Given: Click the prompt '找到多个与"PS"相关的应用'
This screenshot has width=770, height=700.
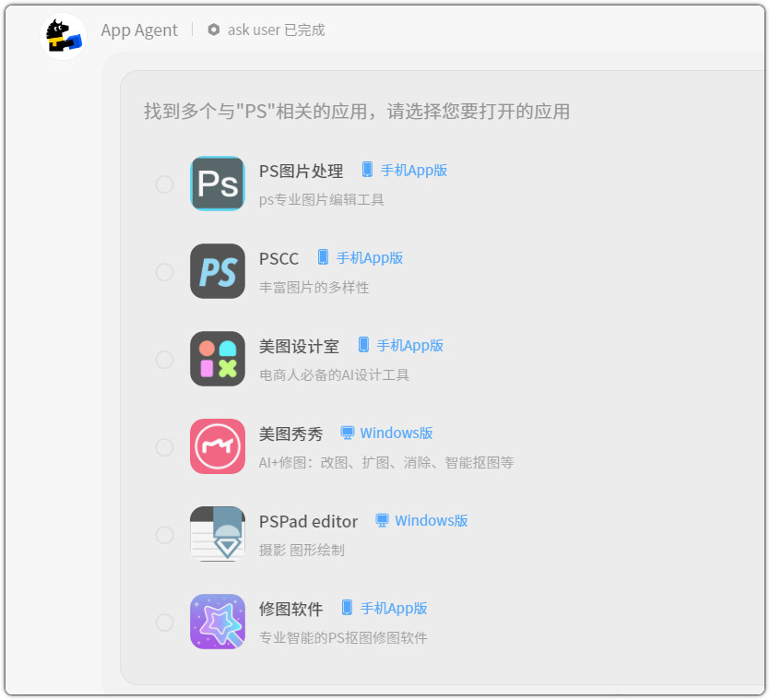Looking at the screenshot, I should [255, 111].
